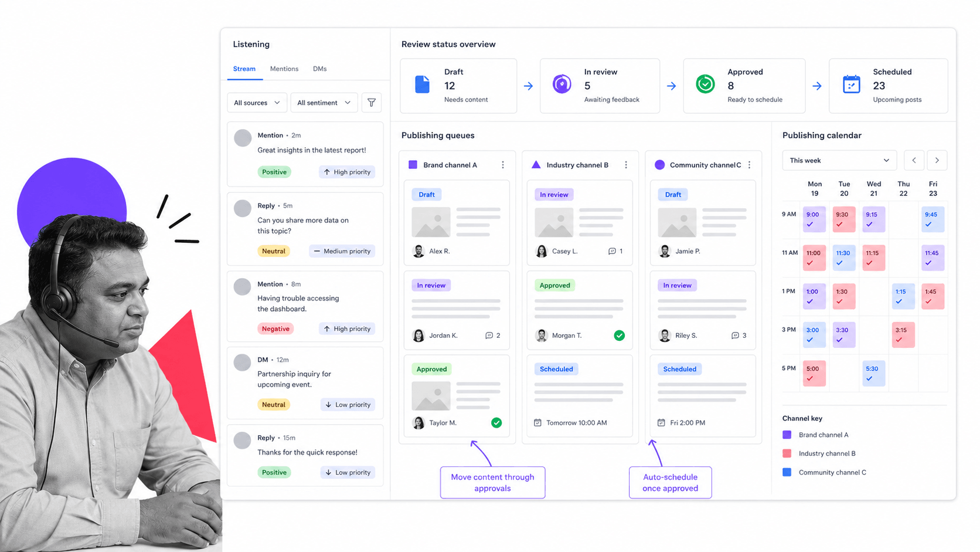Click Taylor M. avatar
Viewport: 980px width, 552px height.
click(418, 422)
